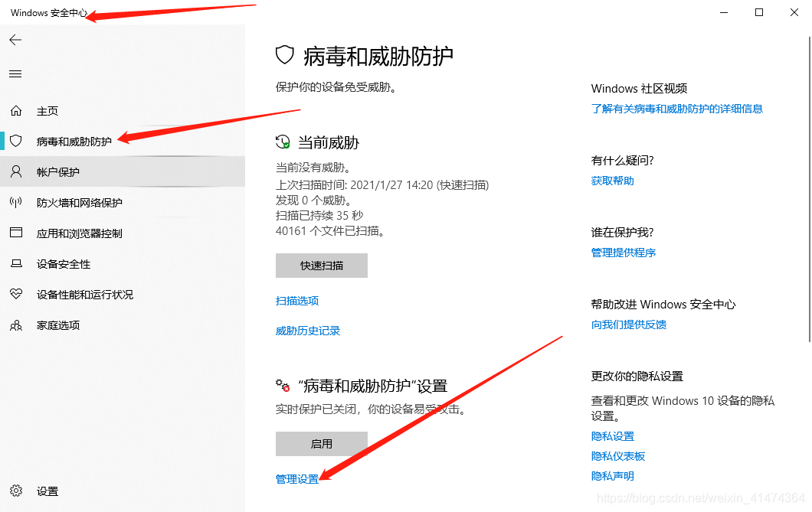This screenshot has height=512, width=812.
Task: Open the 隐私声明 link
Action: 613,476
